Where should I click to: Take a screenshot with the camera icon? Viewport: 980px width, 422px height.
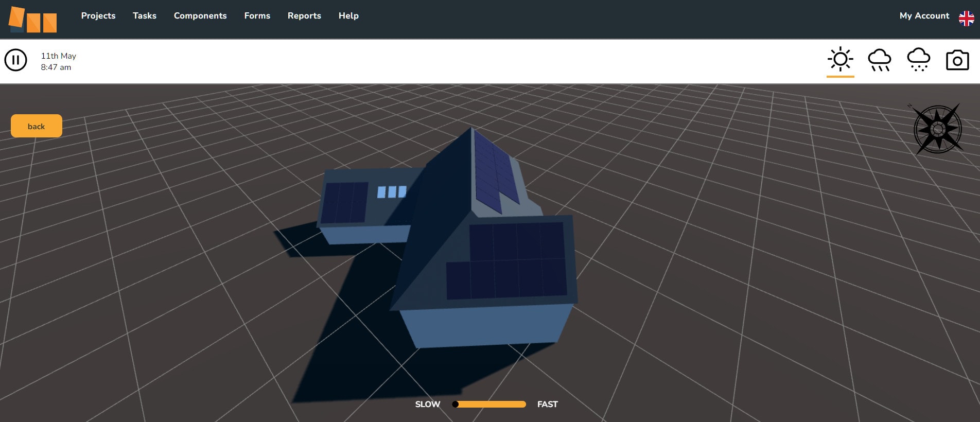[x=957, y=60]
